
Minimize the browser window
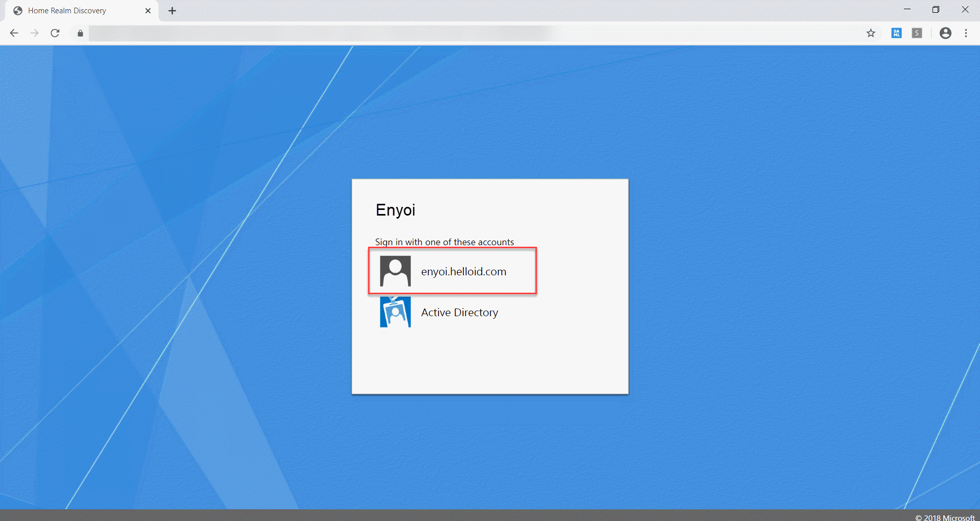click(x=907, y=9)
